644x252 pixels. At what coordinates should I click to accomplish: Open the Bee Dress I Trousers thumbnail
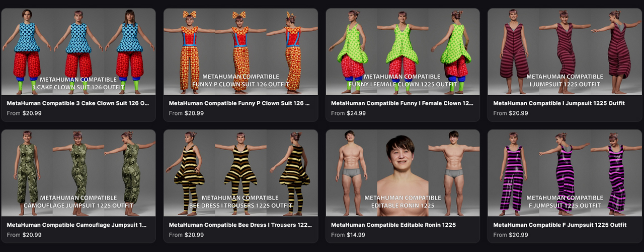(240, 173)
